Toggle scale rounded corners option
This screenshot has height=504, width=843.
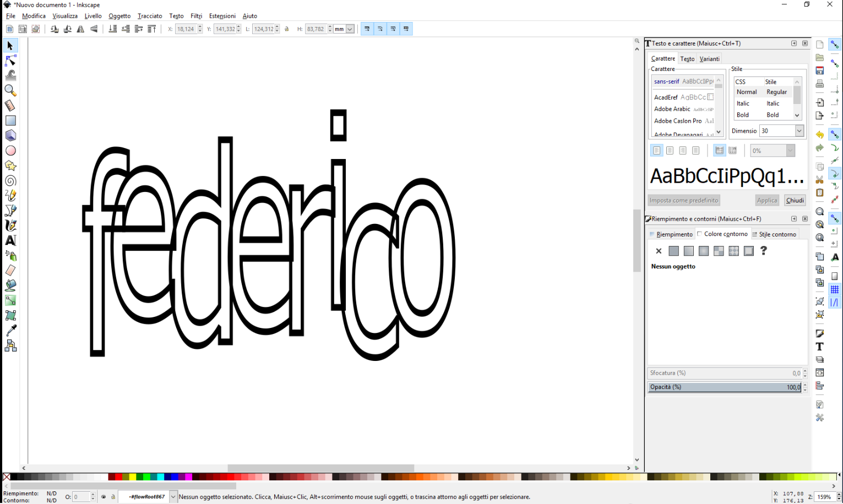tap(380, 29)
